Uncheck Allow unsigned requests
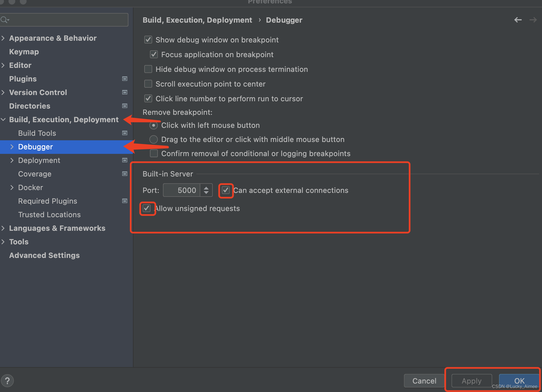 [x=147, y=208]
